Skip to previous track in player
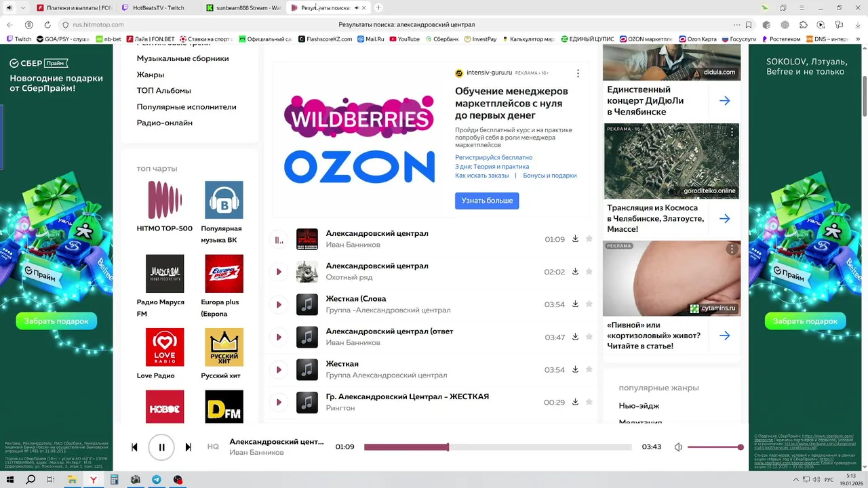 click(x=134, y=447)
